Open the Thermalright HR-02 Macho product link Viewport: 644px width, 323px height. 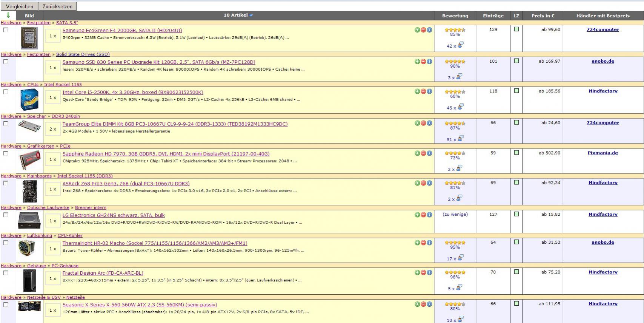coord(155,243)
